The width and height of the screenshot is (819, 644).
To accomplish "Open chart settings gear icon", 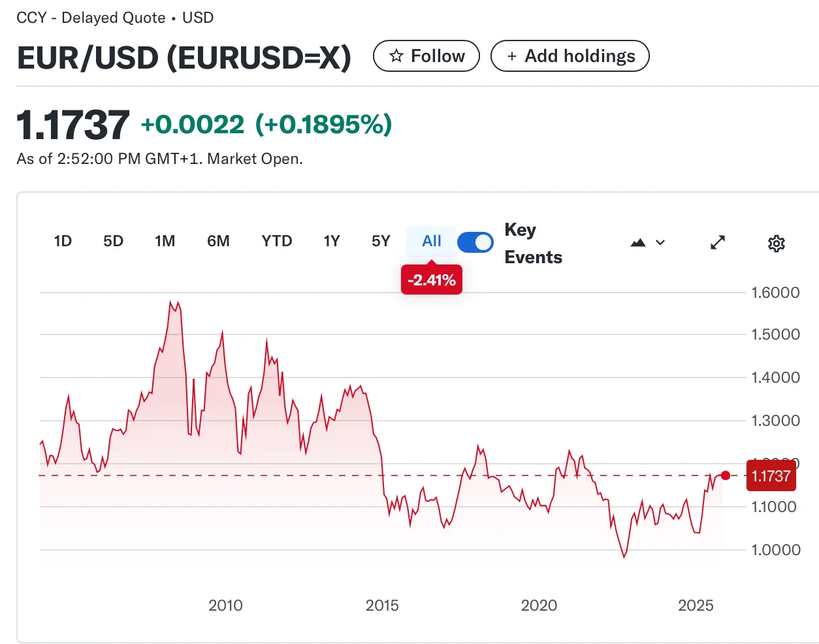I will point(776,244).
